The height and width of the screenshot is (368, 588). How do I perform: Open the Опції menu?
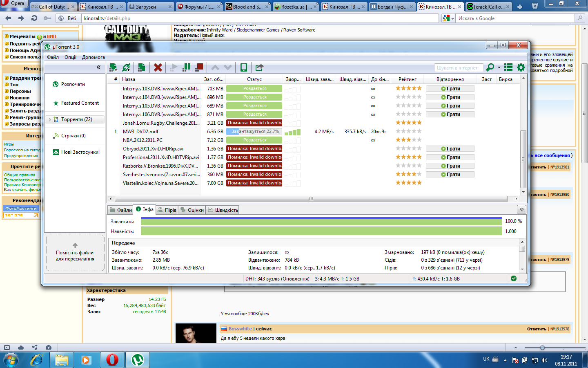(x=70, y=57)
